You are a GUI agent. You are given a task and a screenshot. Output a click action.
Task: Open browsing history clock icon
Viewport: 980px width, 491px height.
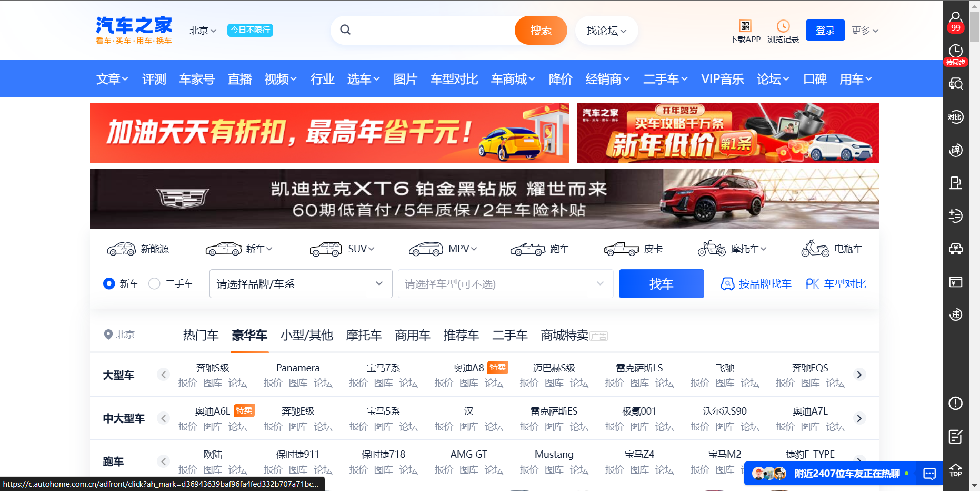click(x=783, y=26)
